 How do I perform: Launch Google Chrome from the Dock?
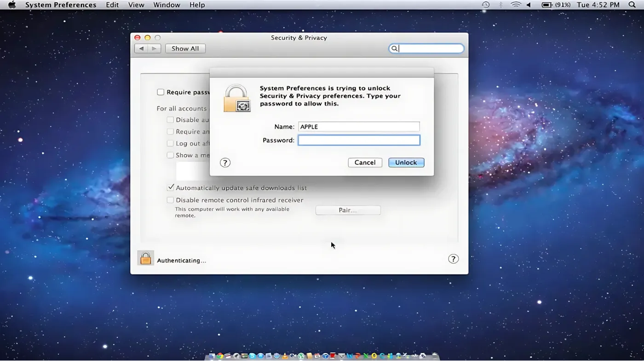click(220, 356)
